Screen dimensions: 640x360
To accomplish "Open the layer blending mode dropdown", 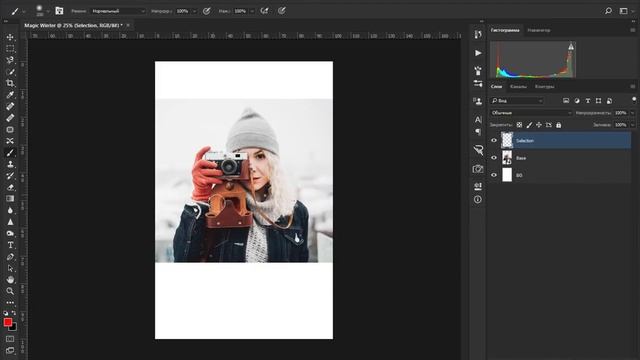I will coord(531,113).
